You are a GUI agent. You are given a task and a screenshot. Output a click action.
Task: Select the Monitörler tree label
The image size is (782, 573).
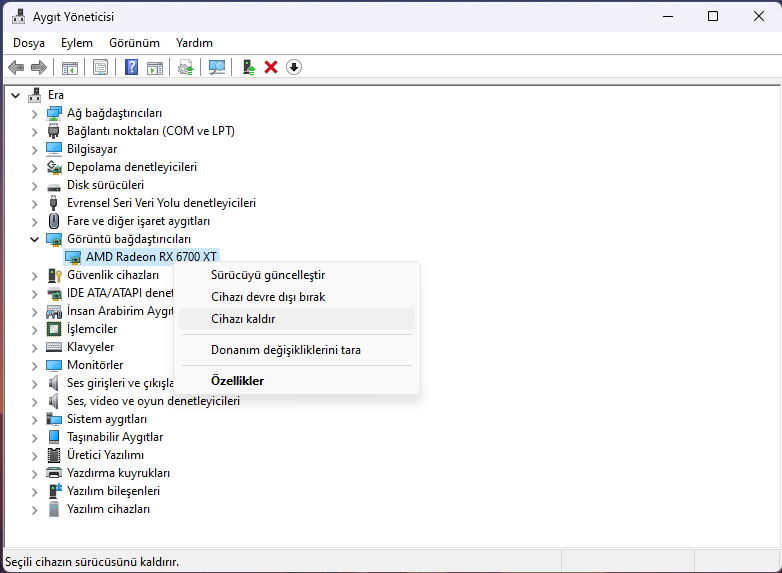[95, 365]
